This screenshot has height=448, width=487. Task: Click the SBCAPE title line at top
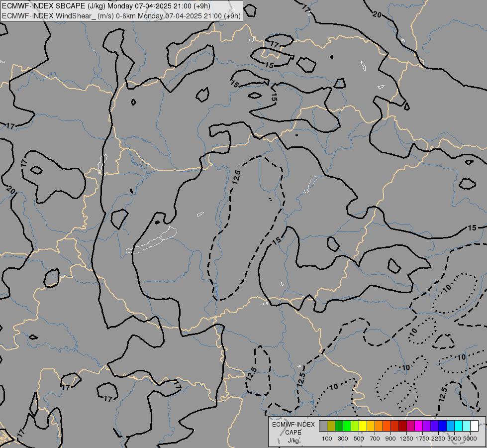click(106, 6)
